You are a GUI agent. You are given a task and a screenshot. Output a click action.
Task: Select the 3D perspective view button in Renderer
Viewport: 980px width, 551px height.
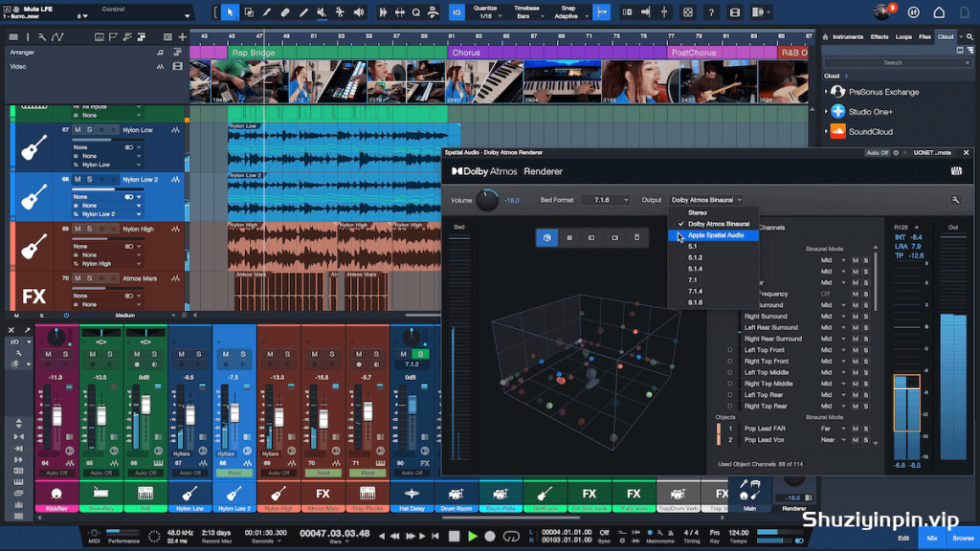(546, 237)
